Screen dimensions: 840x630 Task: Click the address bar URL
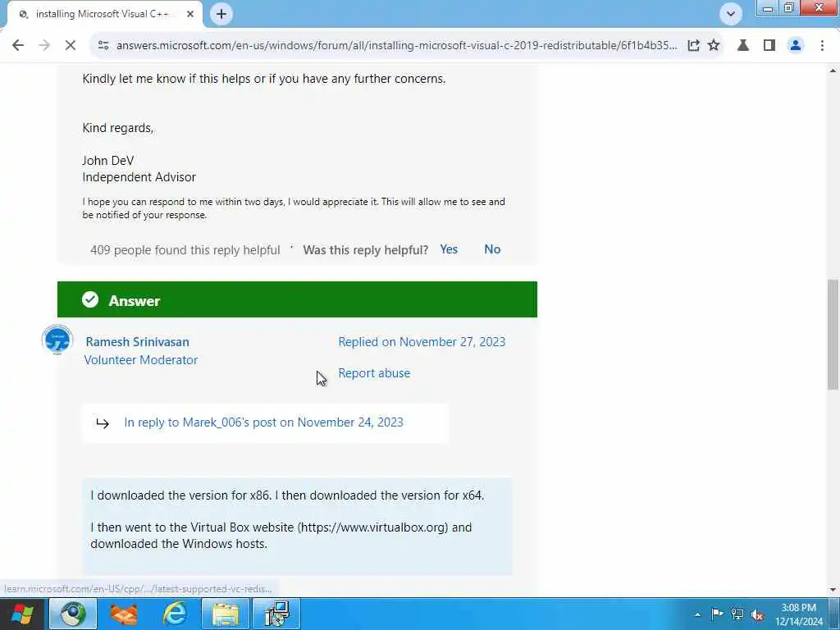pyautogui.click(x=396, y=46)
